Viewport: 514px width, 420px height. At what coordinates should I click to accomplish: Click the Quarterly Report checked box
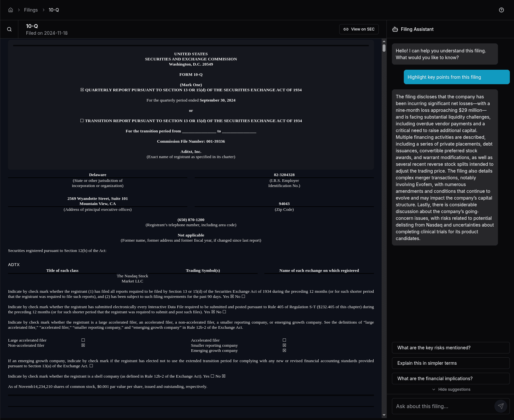point(82,90)
